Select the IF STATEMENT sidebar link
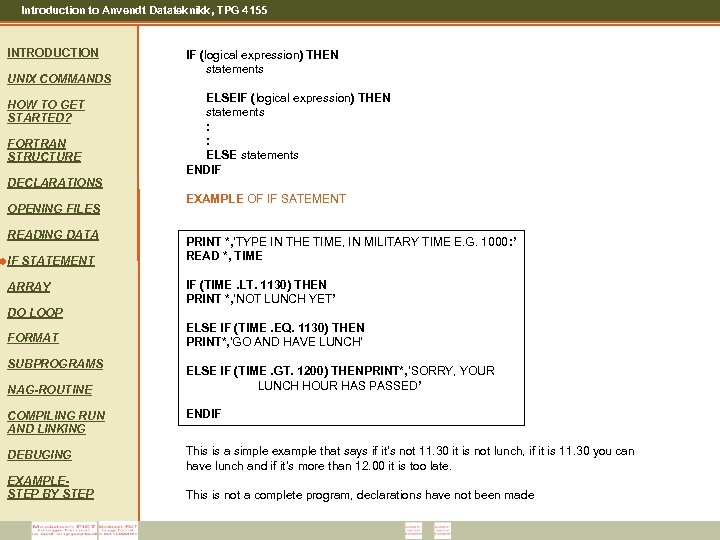Image resolution: width=720 pixels, height=540 pixels. (x=51, y=261)
